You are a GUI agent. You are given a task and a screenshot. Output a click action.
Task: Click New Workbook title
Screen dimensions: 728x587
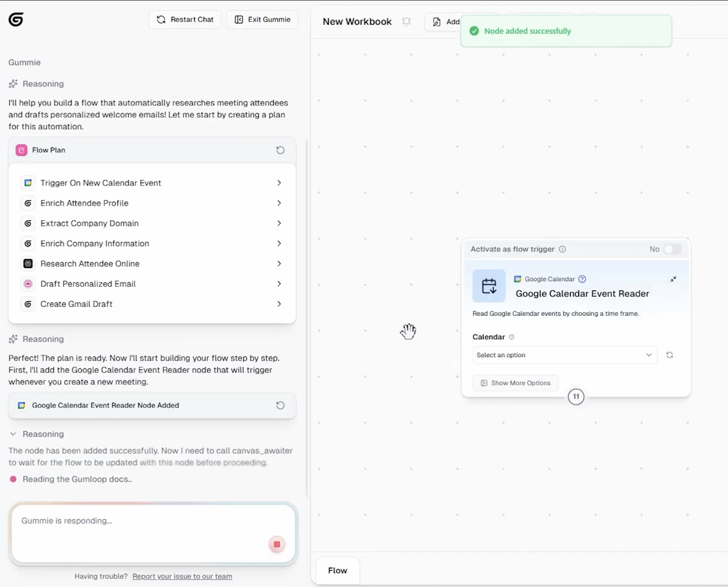coord(357,22)
